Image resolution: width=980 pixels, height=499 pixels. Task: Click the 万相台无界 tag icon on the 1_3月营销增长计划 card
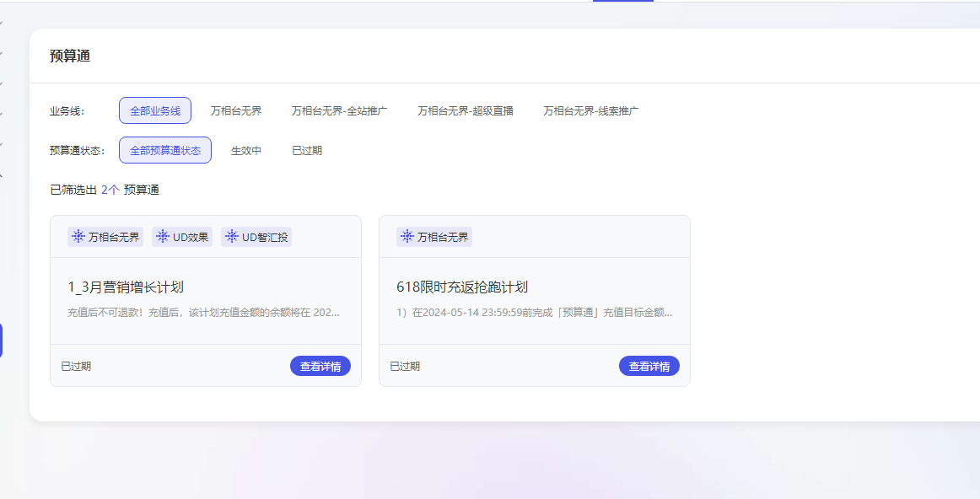[x=78, y=237]
